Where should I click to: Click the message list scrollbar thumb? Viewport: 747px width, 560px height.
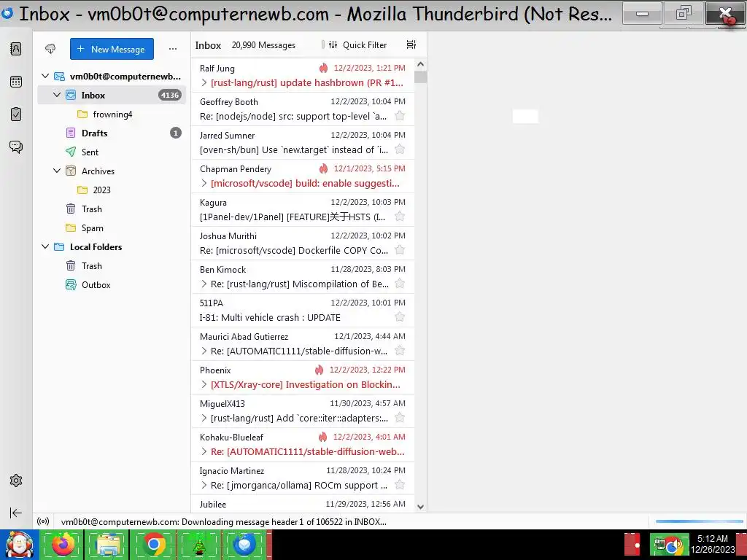[x=421, y=77]
